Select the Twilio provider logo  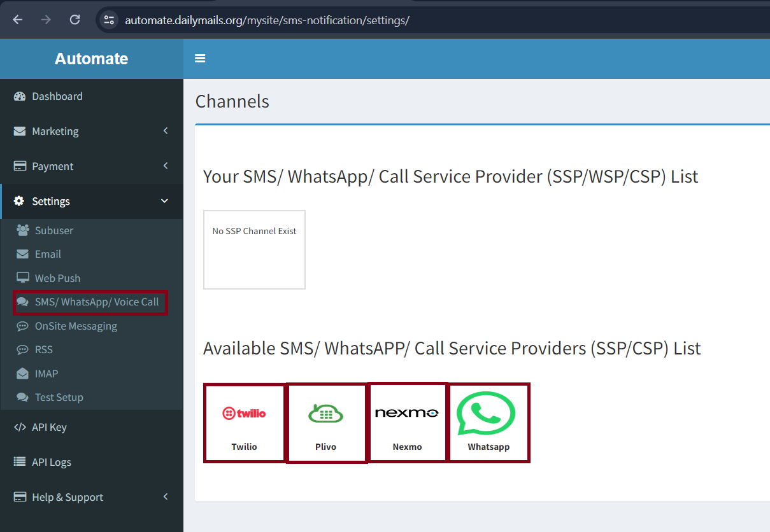(x=244, y=414)
